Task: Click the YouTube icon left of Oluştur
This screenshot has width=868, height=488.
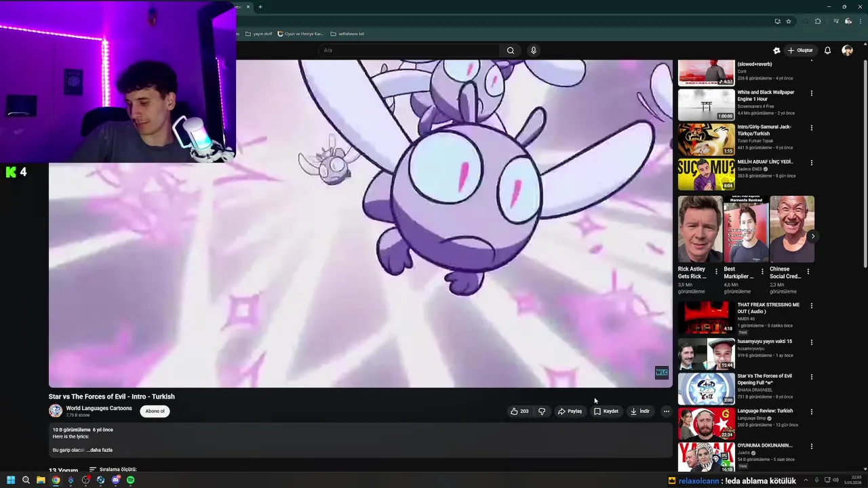Action: click(776, 50)
